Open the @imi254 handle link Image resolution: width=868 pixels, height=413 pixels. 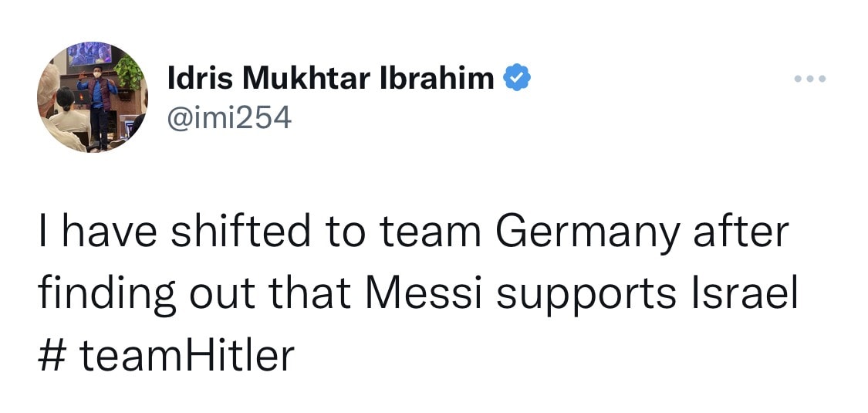(x=228, y=117)
